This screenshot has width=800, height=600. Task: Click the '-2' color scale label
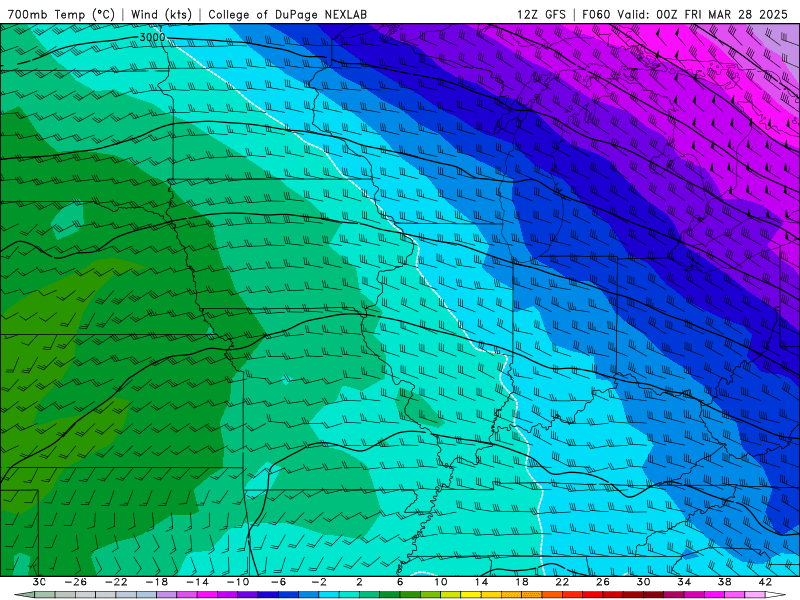coord(319,582)
